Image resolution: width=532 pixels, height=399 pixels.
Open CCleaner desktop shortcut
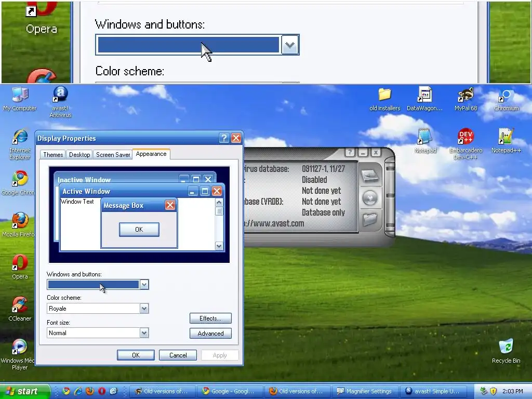[x=20, y=310]
